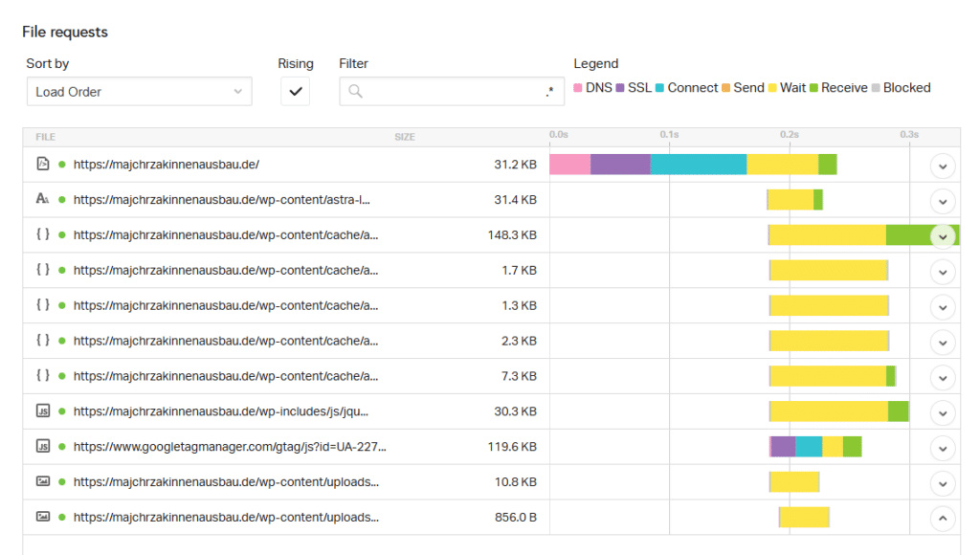Collapse the 856.0 B upload request row

(943, 518)
